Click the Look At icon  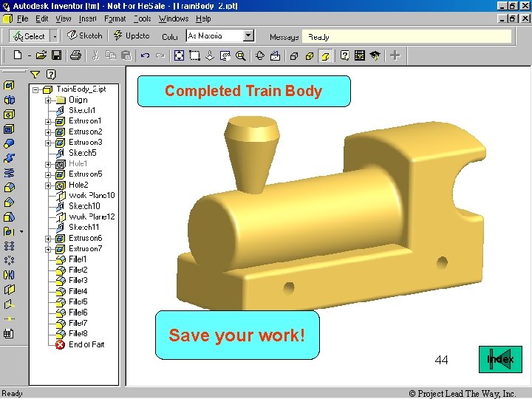(275, 55)
